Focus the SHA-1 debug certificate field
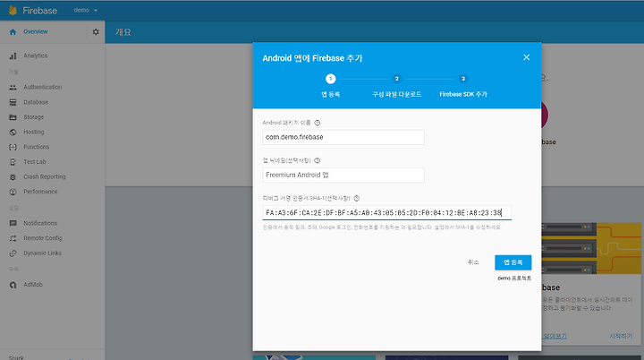The image size is (644, 360). pos(387,213)
